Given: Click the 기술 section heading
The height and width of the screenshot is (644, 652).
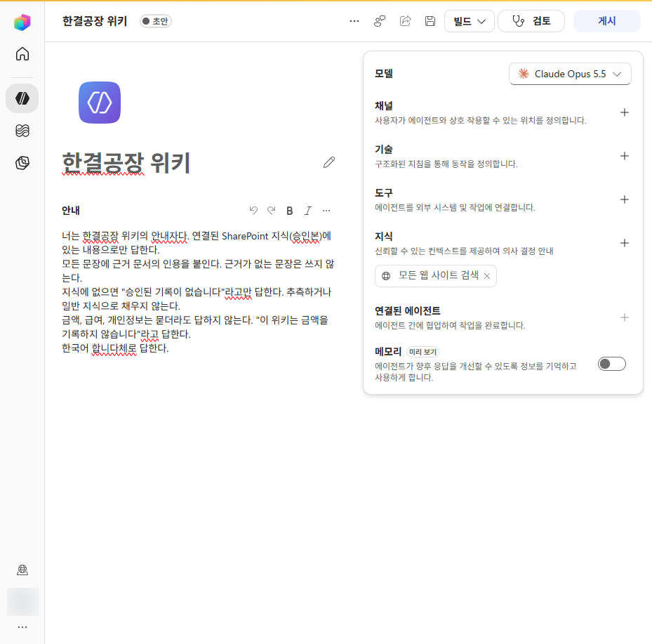Looking at the screenshot, I should click(384, 150).
